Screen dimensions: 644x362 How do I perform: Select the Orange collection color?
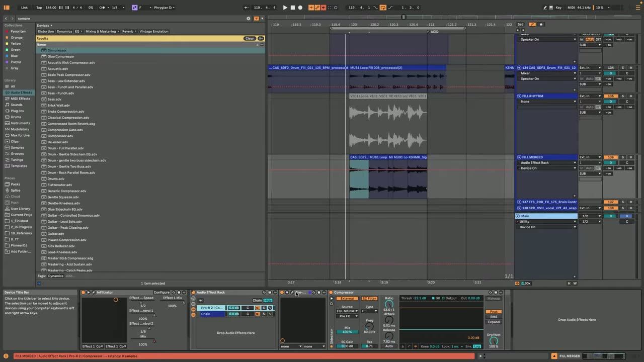point(17,37)
